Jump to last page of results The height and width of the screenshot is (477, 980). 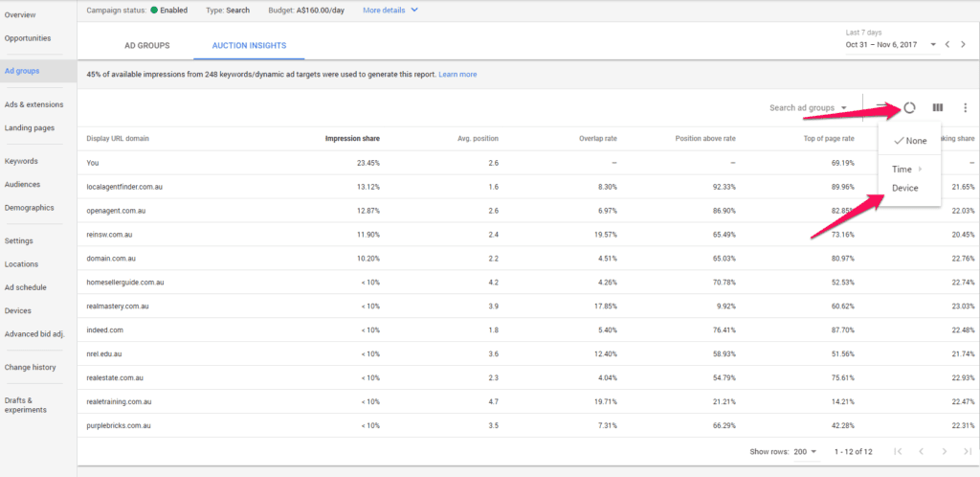pos(968,451)
